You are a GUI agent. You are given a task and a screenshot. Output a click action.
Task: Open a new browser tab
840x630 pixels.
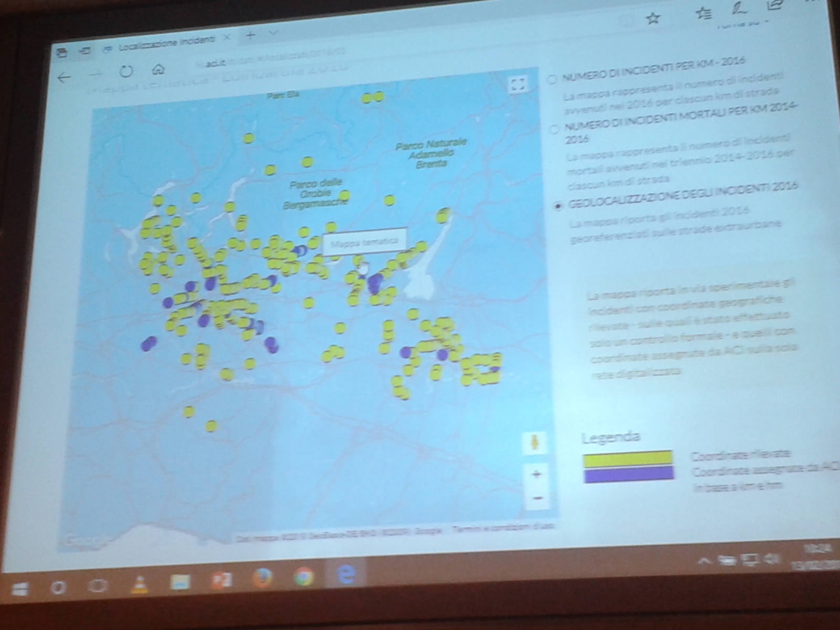[x=250, y=35]
